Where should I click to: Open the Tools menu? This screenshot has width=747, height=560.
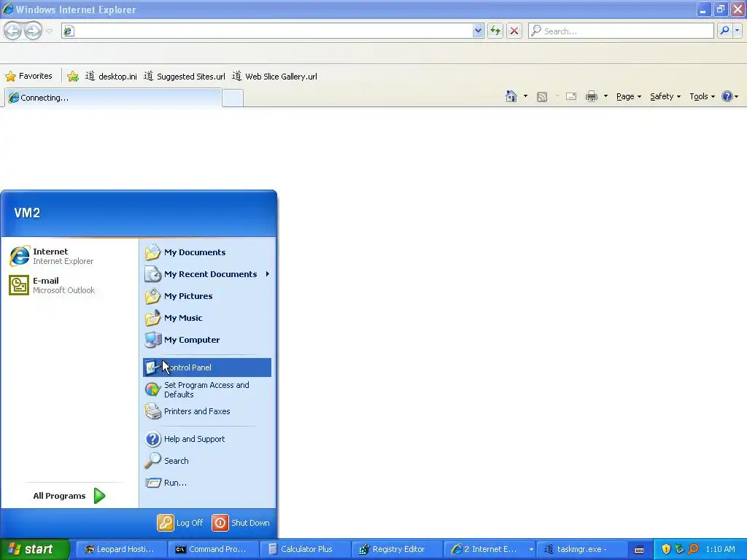tap(703, 97)
